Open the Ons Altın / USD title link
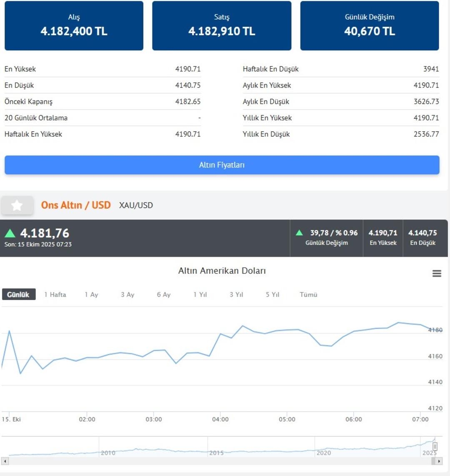Image resolution: width=450 pixels, height=476 pixels. (x=76, y=205)
